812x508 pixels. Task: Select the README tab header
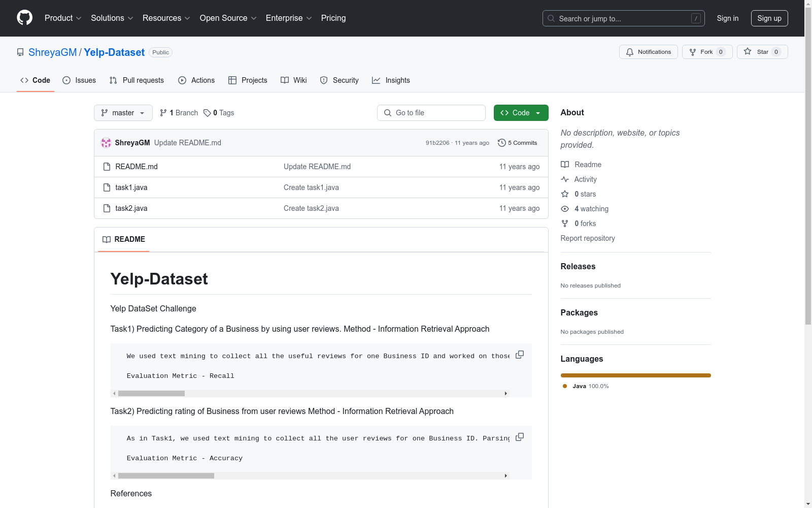click(124, 239)
